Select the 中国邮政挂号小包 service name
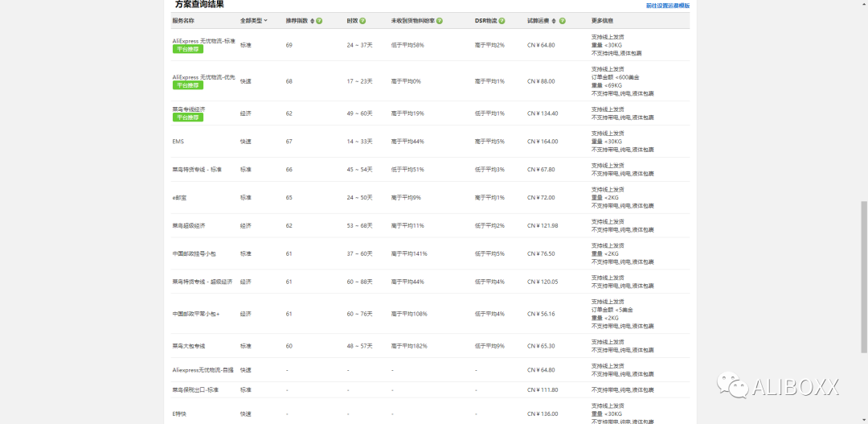This screenshot has height=424, width=868. pos(194,253)
